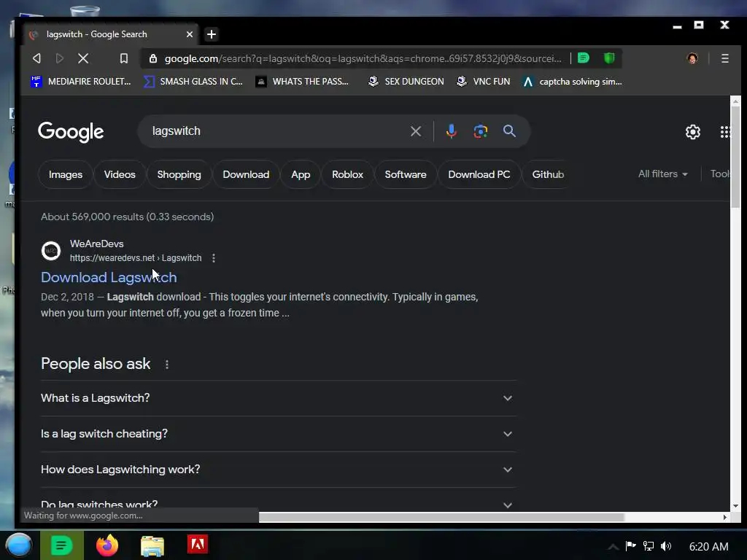Click 'About 569,000 results' text
This screenshot has height=560, width=747.
pos(92,217)
